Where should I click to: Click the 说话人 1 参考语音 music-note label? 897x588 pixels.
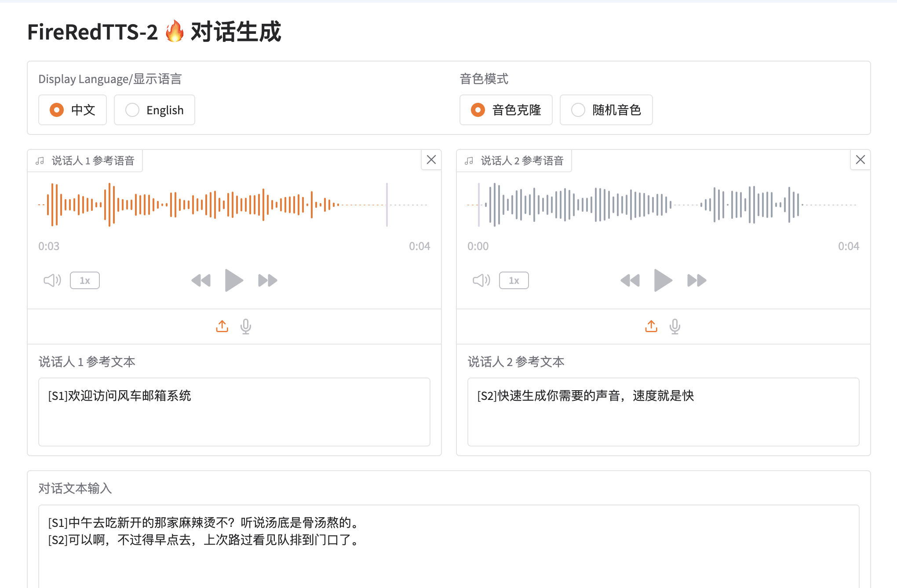click(85, 161)
